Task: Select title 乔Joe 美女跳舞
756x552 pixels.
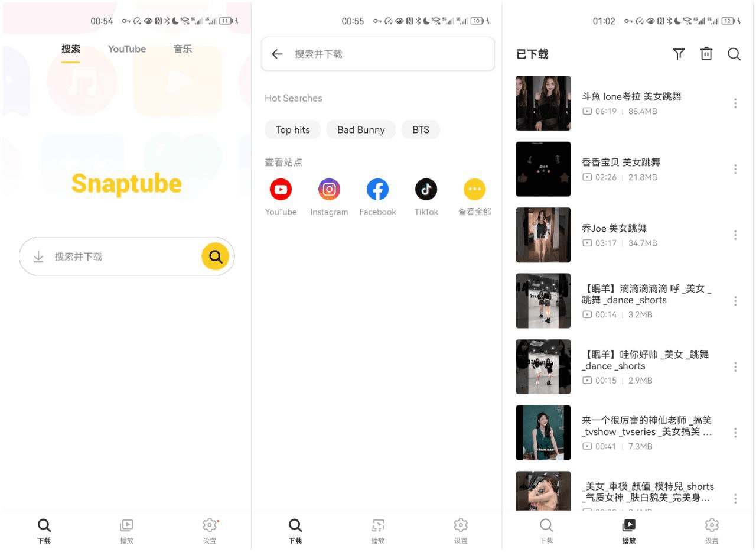Action: 614,228
